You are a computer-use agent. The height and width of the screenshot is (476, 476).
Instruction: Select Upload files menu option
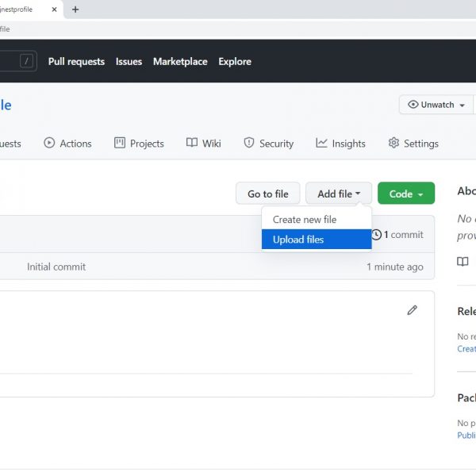coord(298,240)
